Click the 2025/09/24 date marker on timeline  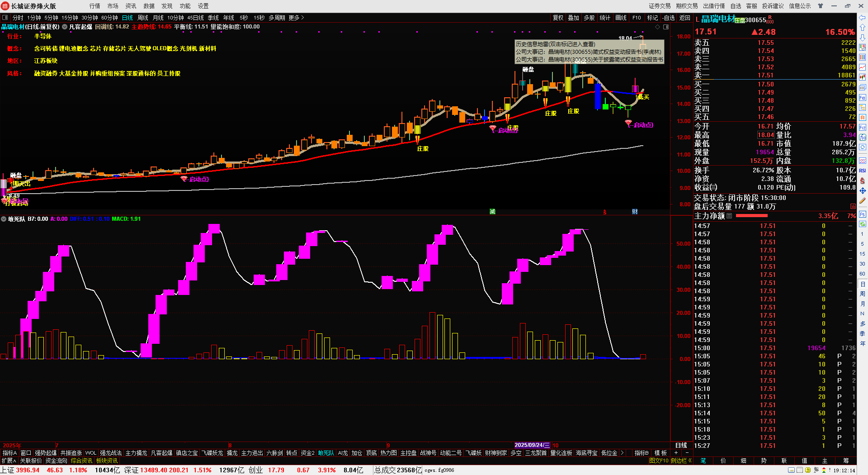tap(533, 445)
